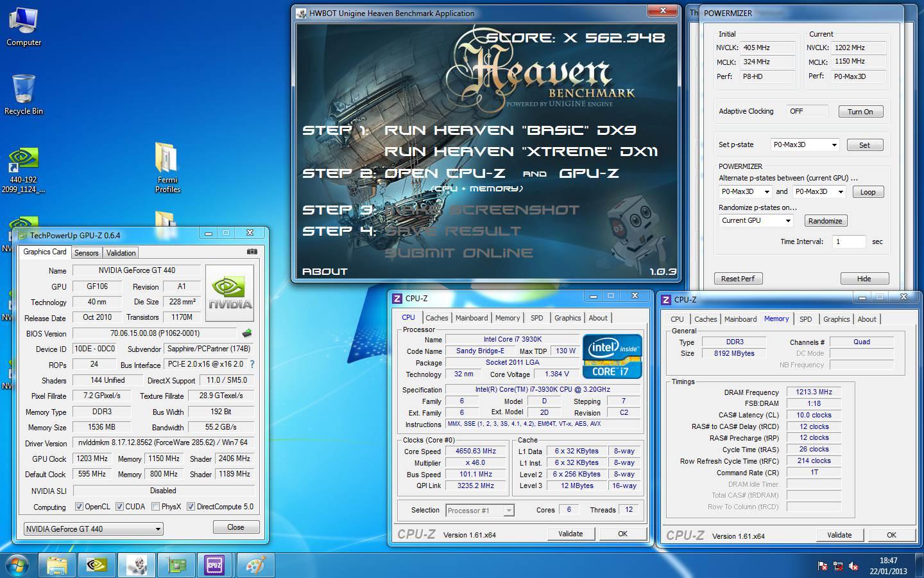This screenshot has height=578, width=924.
Task: Toggle the DirectCompute 5.0 checkbox
Action: pos(191,506)
